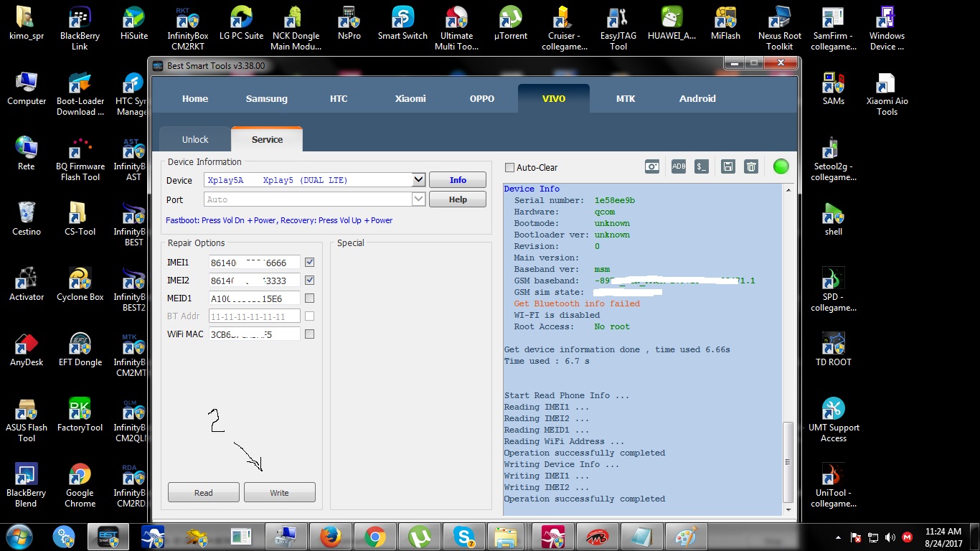Click into the MEID1 input field
The height and width of the screenshot is (551, 980).
coord(255,298)
